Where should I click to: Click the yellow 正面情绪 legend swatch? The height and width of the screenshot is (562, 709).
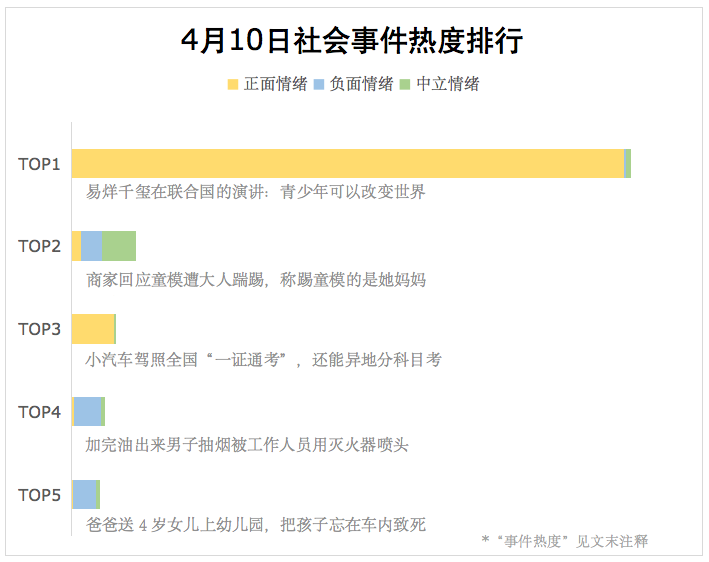coord(234,85)
